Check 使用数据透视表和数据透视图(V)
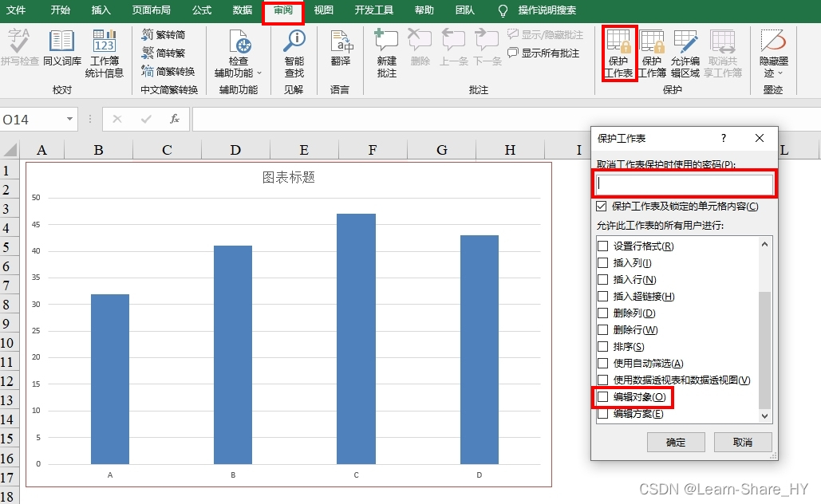821x504 pixels. click(x=603, y=380)
